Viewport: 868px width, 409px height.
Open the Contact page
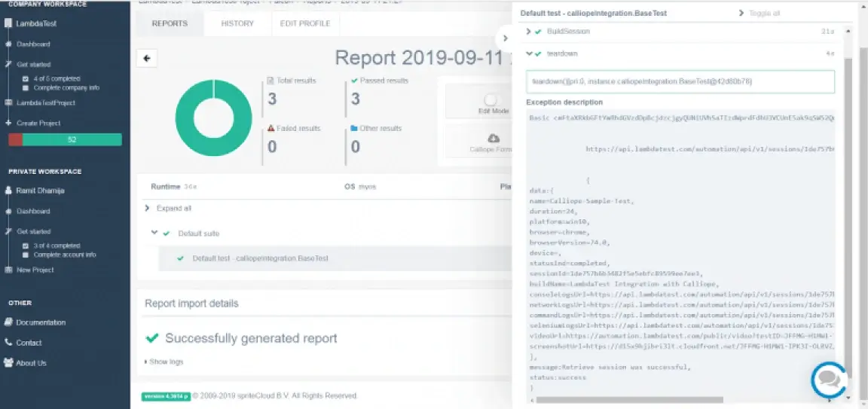(x=23, y=343)
